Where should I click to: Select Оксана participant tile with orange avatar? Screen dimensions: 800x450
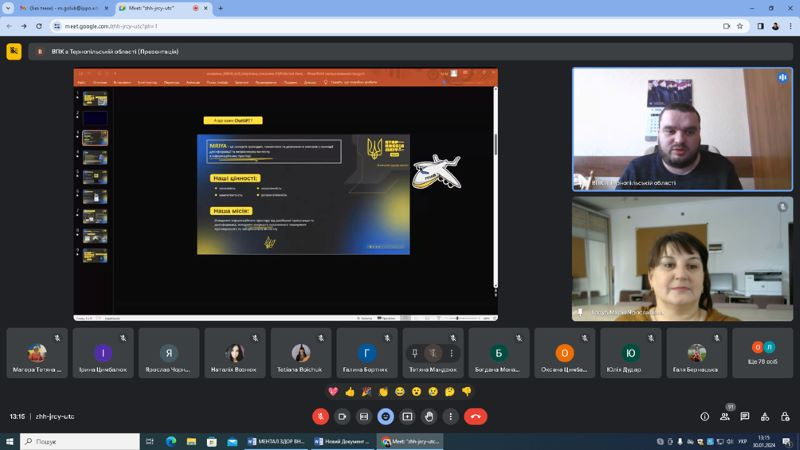click(565, 353)
